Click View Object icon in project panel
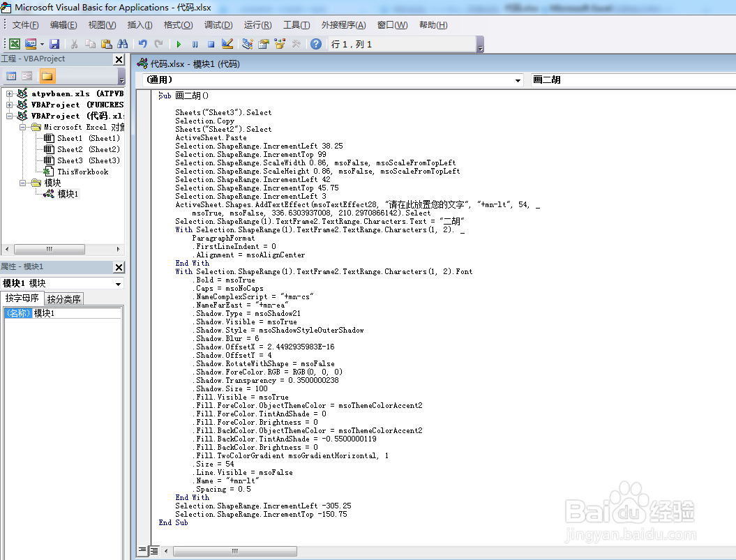The image size is (736, 560). pos(27,76)
